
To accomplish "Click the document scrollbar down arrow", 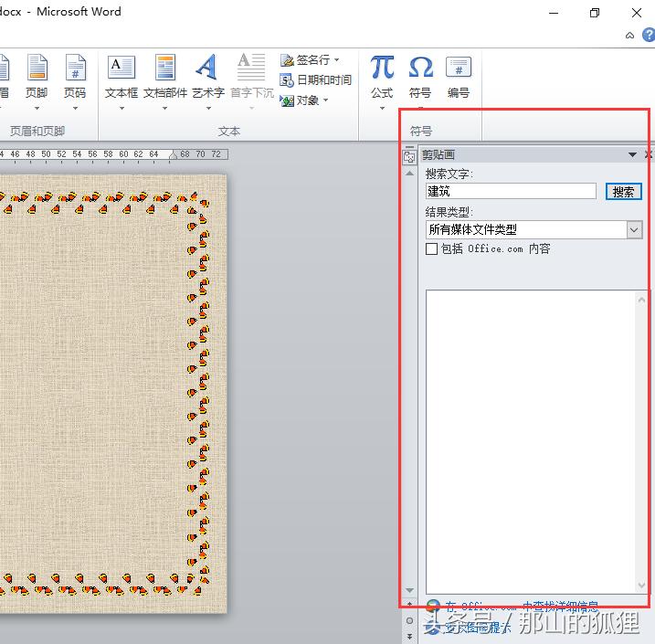I will point(409,591).
